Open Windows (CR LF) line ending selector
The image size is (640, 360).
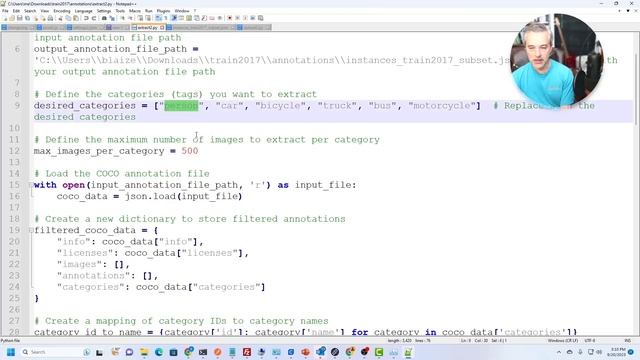coord(563,340)
